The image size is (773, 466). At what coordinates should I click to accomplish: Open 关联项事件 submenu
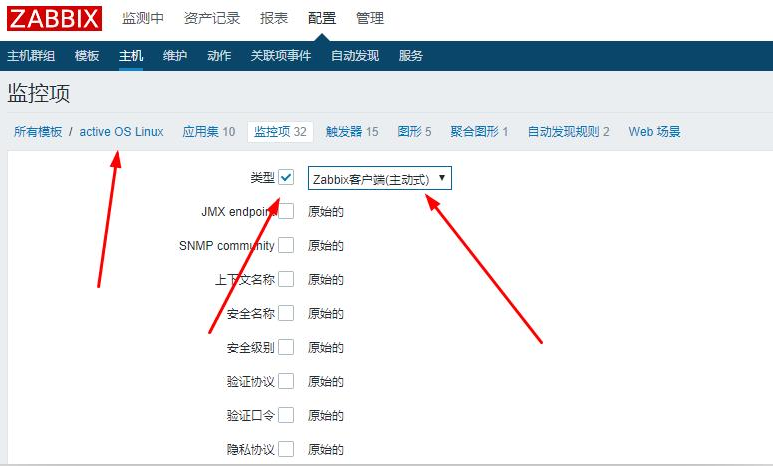click(x=281, y=56)
